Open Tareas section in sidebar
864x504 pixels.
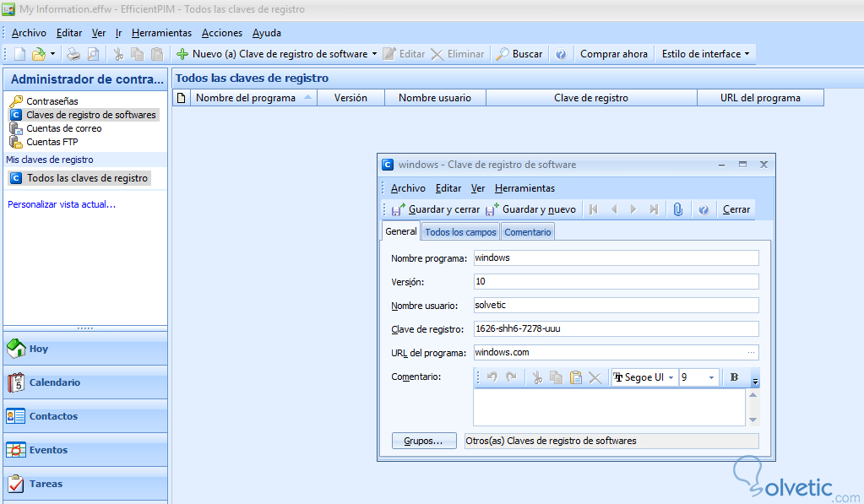(84, 484)
